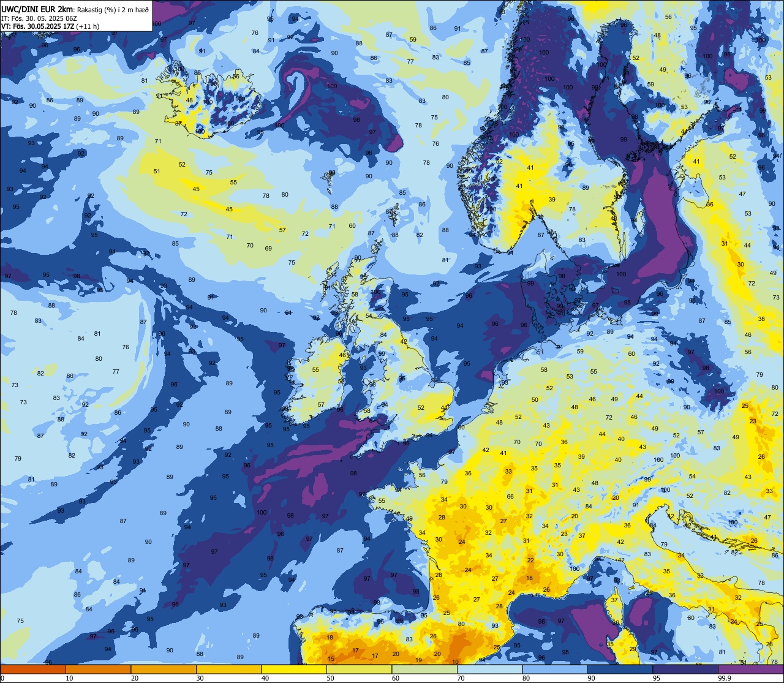The height and width of the screenshot is (683, 784).
Task: Click the '60' label under the legend
Action: pyautogui.click(x=395, y=678)
